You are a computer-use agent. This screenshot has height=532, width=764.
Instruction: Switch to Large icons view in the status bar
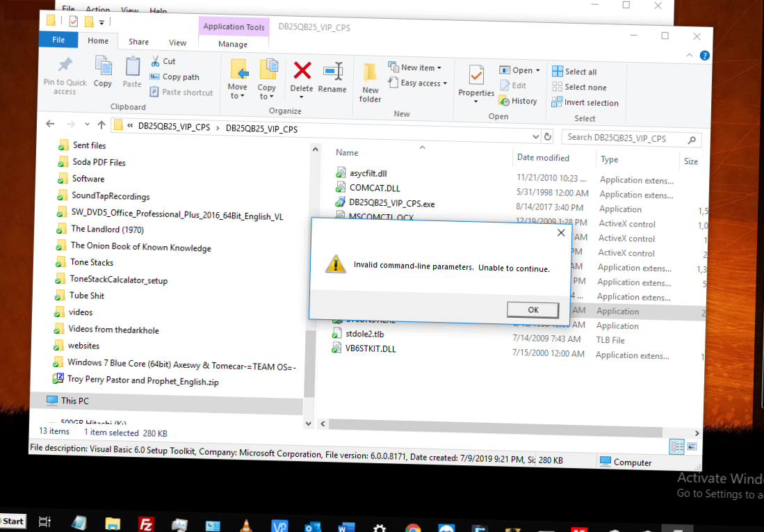click(x=692, y=446)
